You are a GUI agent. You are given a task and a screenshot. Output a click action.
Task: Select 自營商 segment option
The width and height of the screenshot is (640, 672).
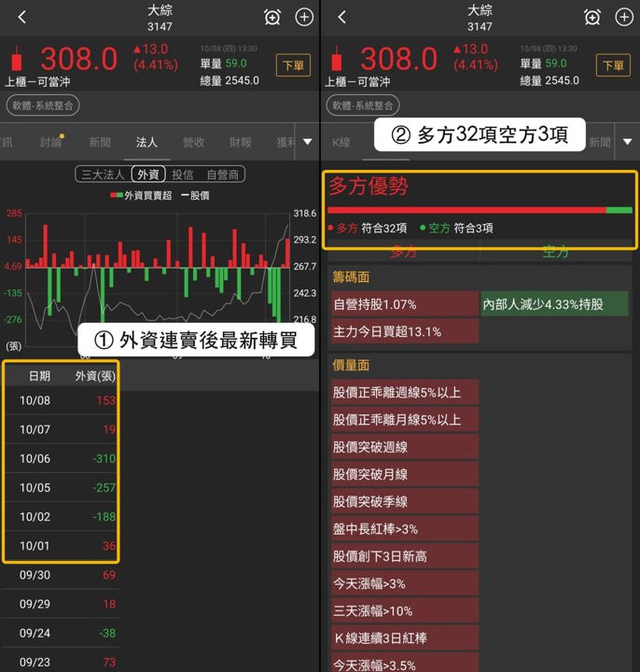click(x=222, y=175)
